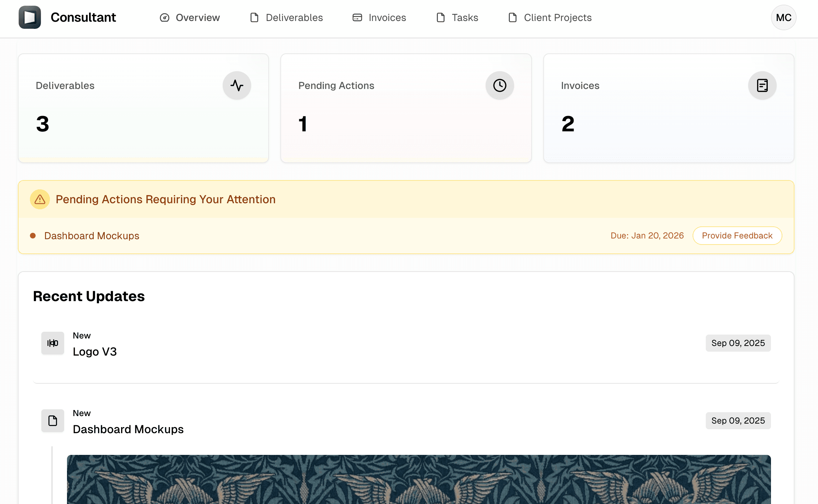The height and width of the screenshot is (504, 818).
Task: Click the clock icon on Pending Actions card
Action: [x=499, y=85]
